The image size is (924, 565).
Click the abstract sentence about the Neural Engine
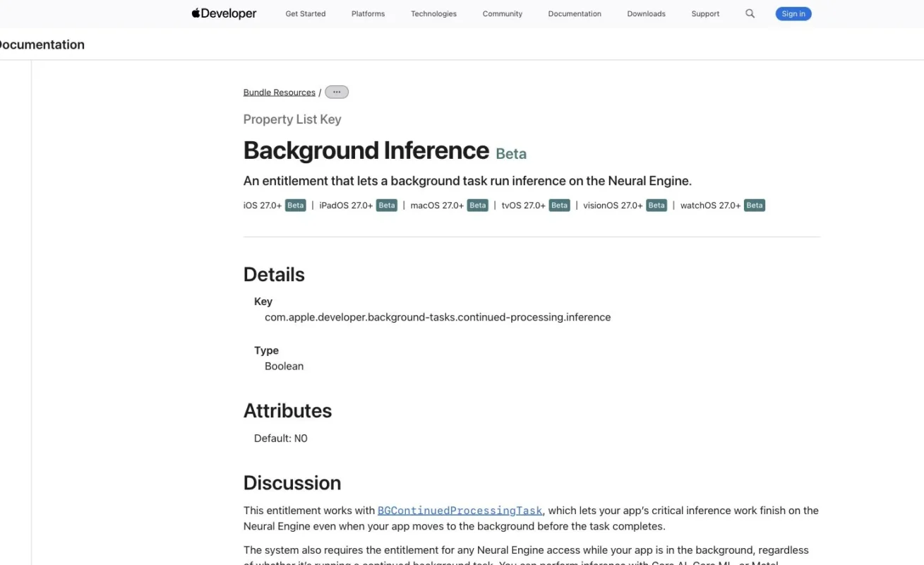coord(467,181)
